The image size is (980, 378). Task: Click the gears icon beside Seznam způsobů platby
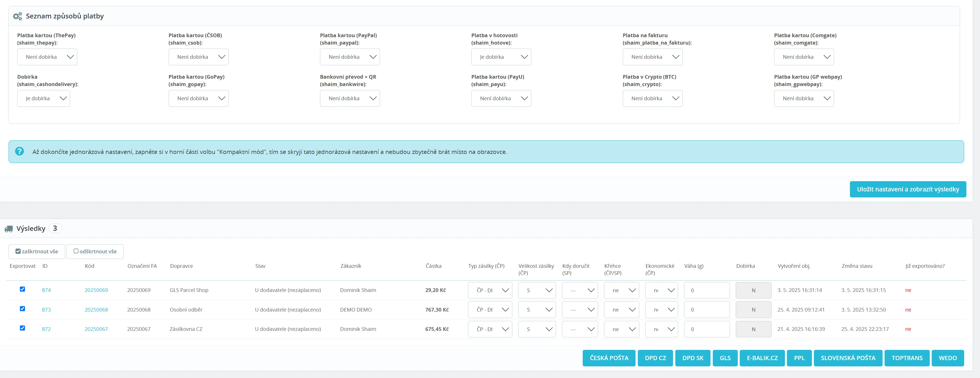point(18,16)
